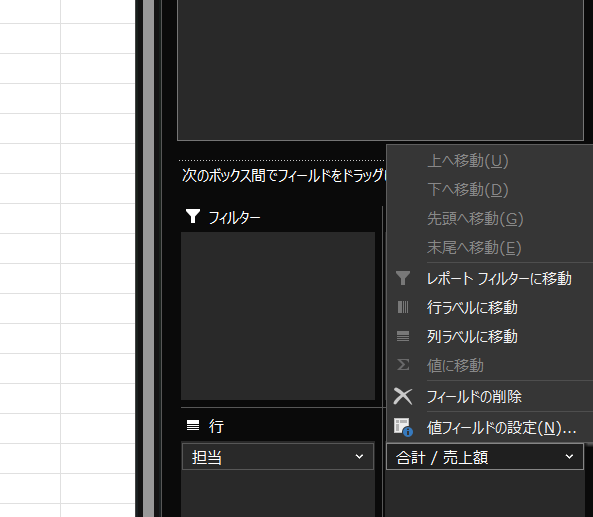Open the 合計 / 売上額 dropdown arrow
Viewport: 593px width, 517px height.
coord(569,456)
